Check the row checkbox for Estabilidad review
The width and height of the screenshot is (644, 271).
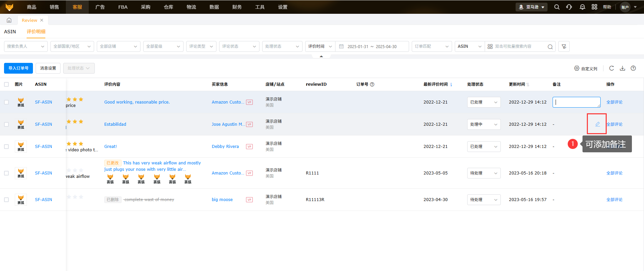pyautogui.click(x=6, y=124)
